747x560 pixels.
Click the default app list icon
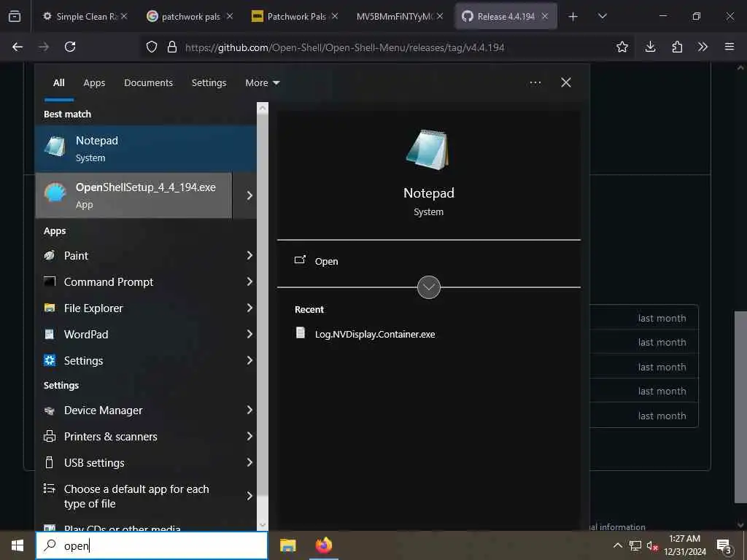click(50, 489)
